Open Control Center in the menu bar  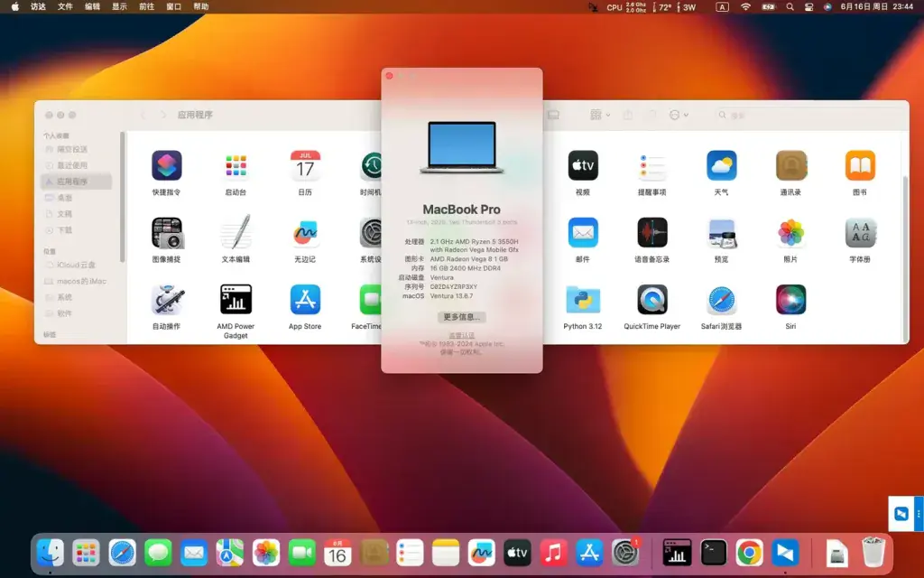click(x=809, y=7)
